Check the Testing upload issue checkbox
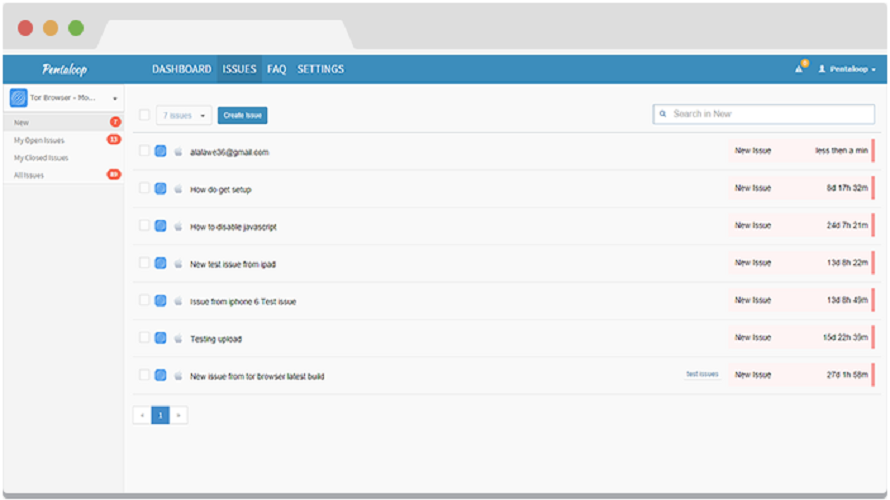This screenshot has height=500, width=890. (144, 338)
